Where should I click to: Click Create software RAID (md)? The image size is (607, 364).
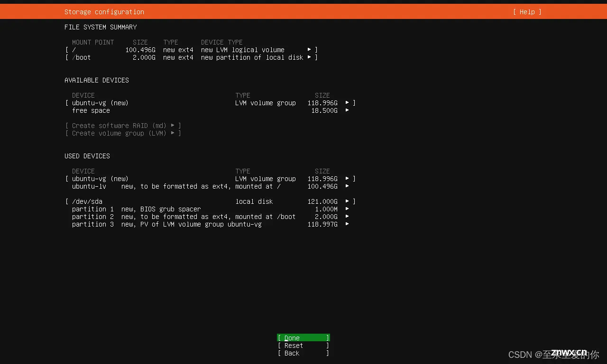[123, 126]
